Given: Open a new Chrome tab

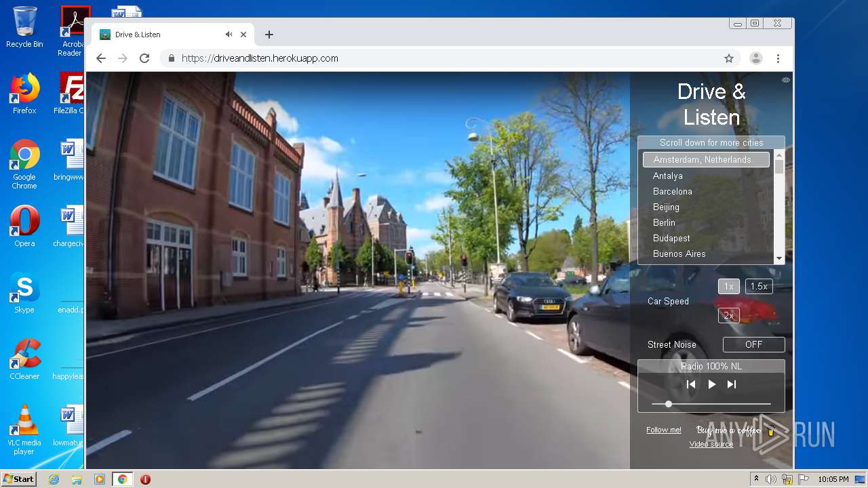Looking at the screenshot, I should click(x=269, y=35).
